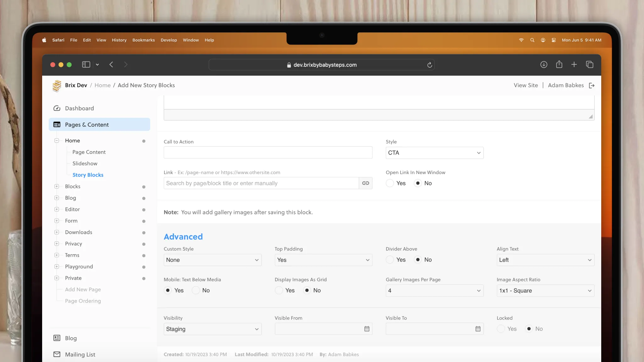Image resolution: width=644 pixels, height=362 pixels.
Task: Click the logout icon next to Adam Babkes
Action: coord(591,85)
